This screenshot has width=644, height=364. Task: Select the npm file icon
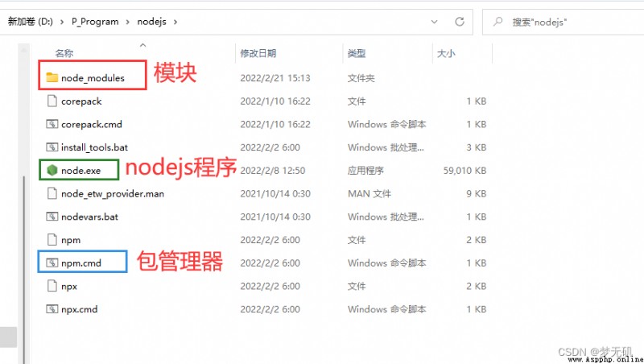click(52, 239)
